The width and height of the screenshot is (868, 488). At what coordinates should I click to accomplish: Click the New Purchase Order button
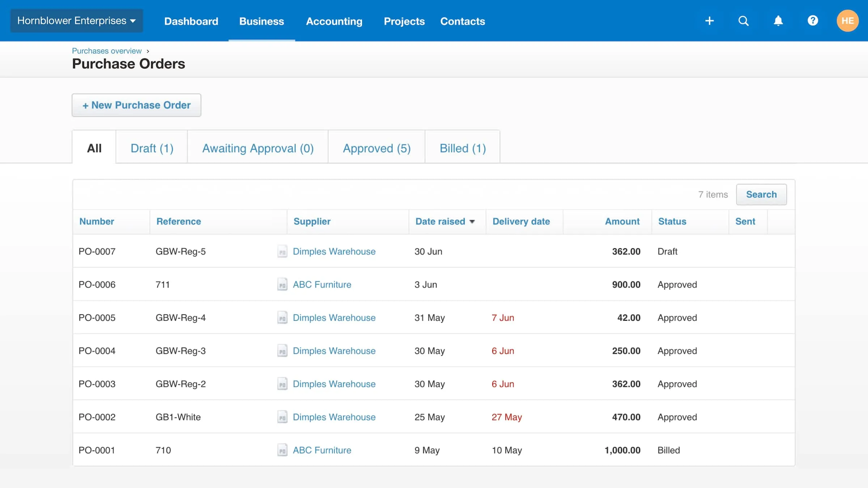click(136, 105)
